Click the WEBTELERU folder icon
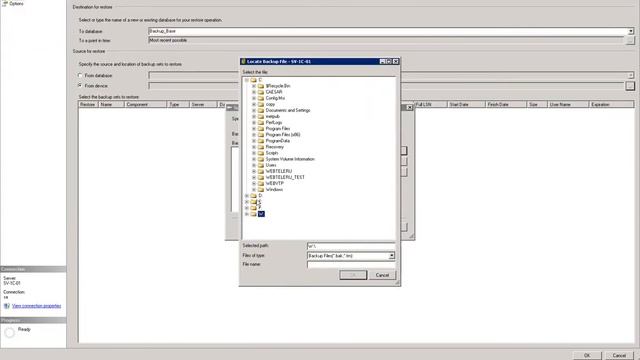The height and width of the screenshot is (360, 640). click(261, 171)
